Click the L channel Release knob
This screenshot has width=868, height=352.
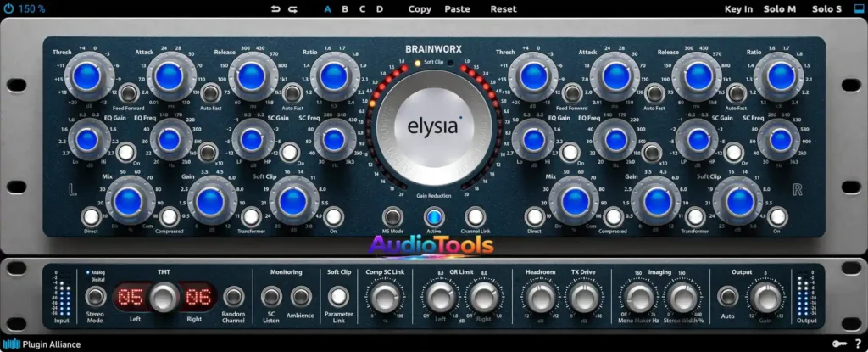coord(251,76)
